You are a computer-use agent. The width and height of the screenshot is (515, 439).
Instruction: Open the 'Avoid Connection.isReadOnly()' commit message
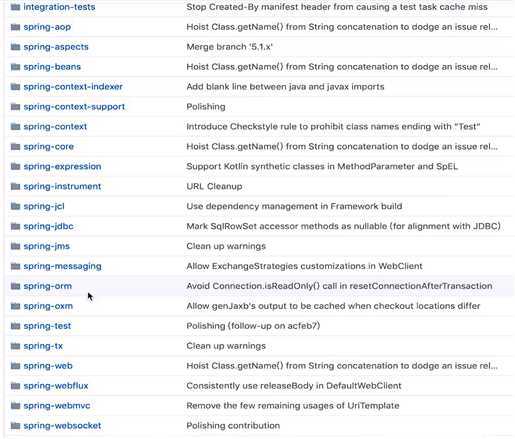click(339, 286)
